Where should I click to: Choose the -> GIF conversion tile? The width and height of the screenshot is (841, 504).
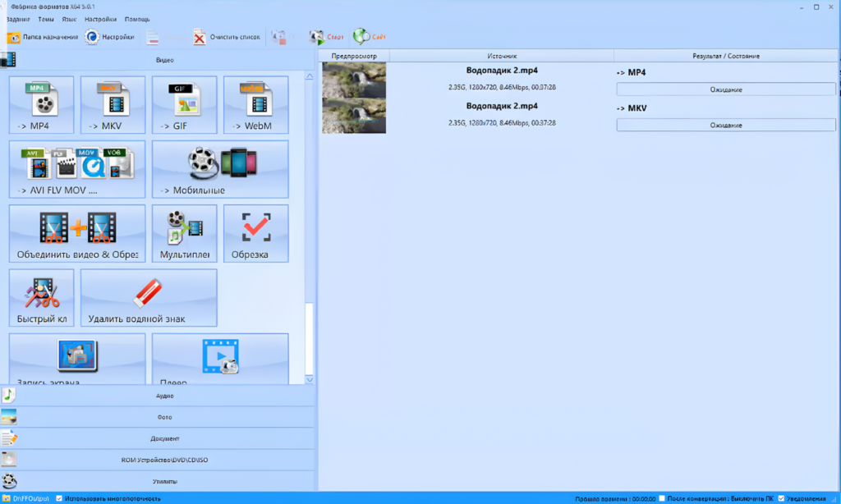[185, 104]
